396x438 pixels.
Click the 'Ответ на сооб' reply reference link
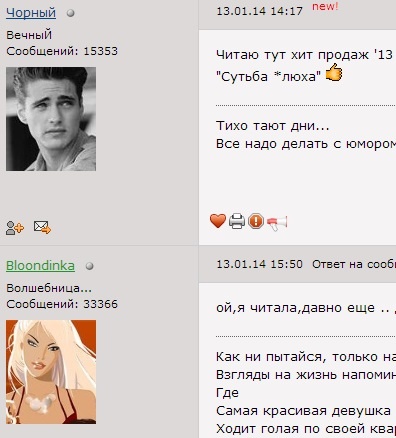pos(354,264)
